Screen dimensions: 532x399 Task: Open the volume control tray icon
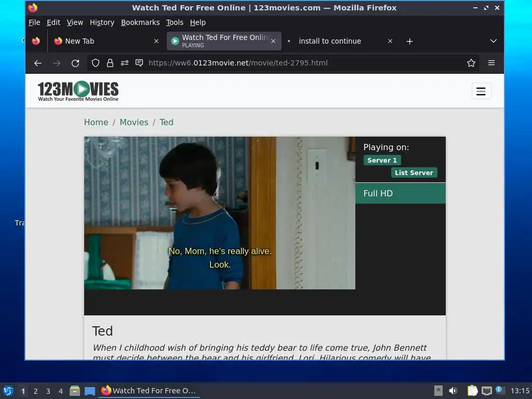point(453,391)
